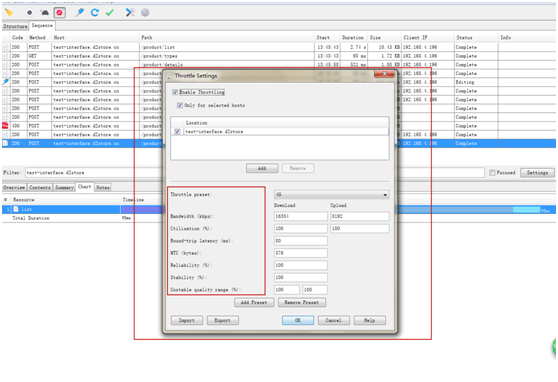
Task: Select the /product/list request row
Action: 279,47
